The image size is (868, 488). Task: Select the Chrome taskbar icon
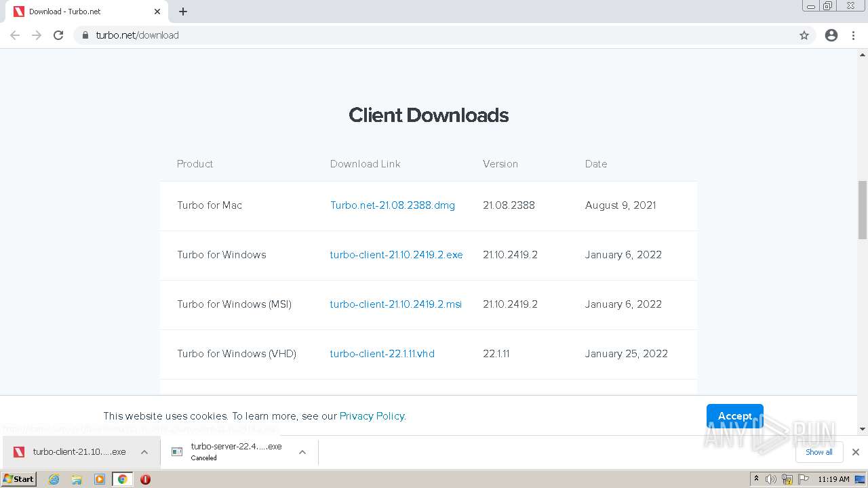click(x=122, y=479)
